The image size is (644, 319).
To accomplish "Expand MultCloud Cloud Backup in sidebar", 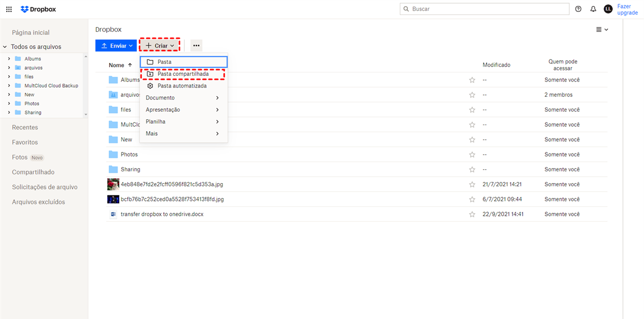I will pyautogui.click(x=9, y=85).
